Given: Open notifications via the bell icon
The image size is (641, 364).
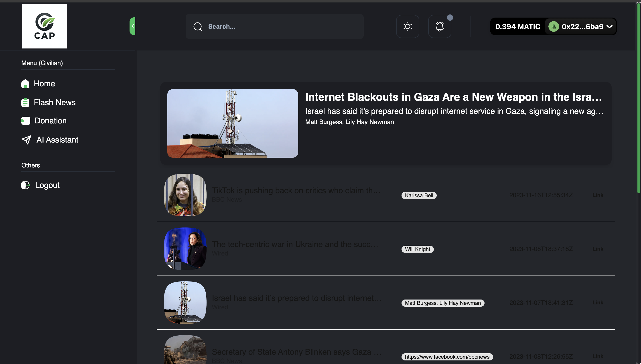Looking at the screenshot, I should (x=440, y=26).
